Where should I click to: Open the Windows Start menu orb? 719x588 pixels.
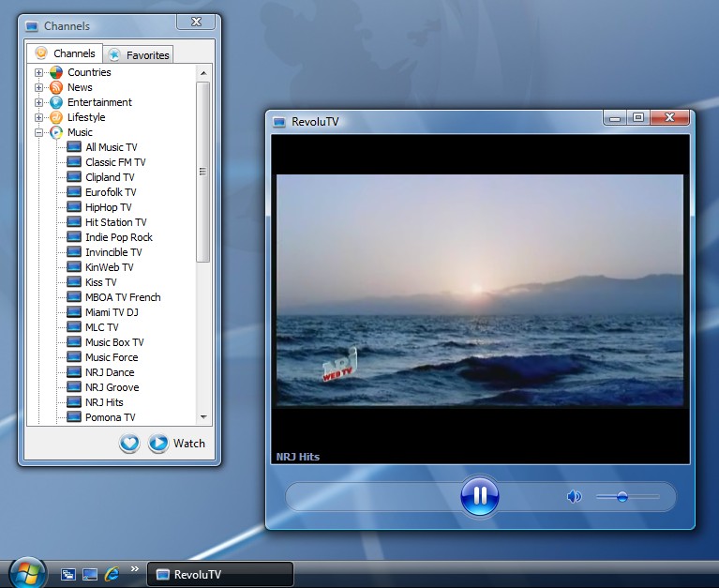[x=26, y=572]
